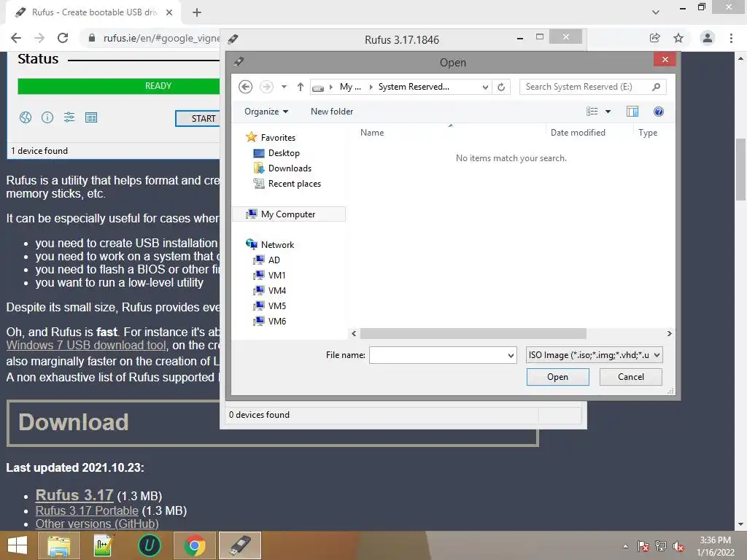
Task: Bookmark this page with the star icon
Action: 678,38
